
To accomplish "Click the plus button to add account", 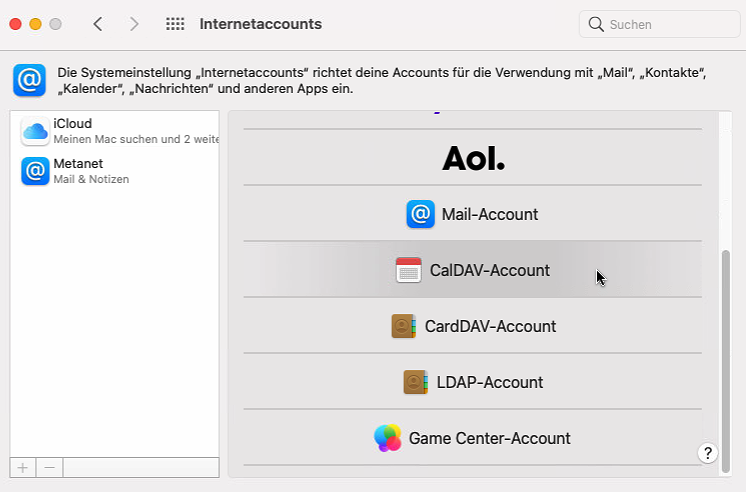I will (23, 467).
